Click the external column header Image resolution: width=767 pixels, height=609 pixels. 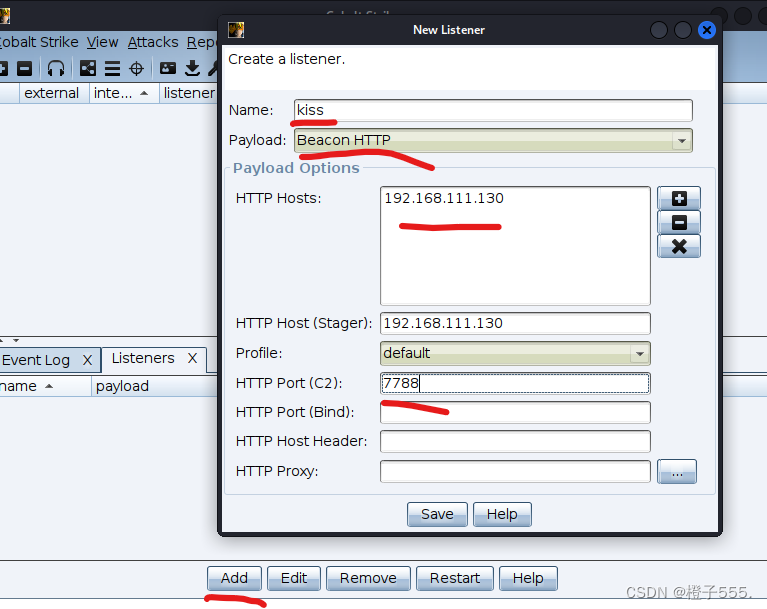pos(54,93)
